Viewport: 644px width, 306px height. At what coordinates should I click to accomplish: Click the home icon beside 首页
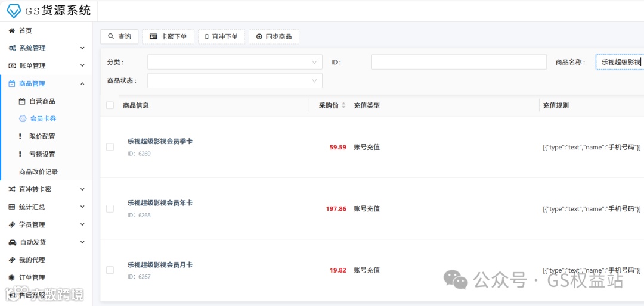click(12, 31)
